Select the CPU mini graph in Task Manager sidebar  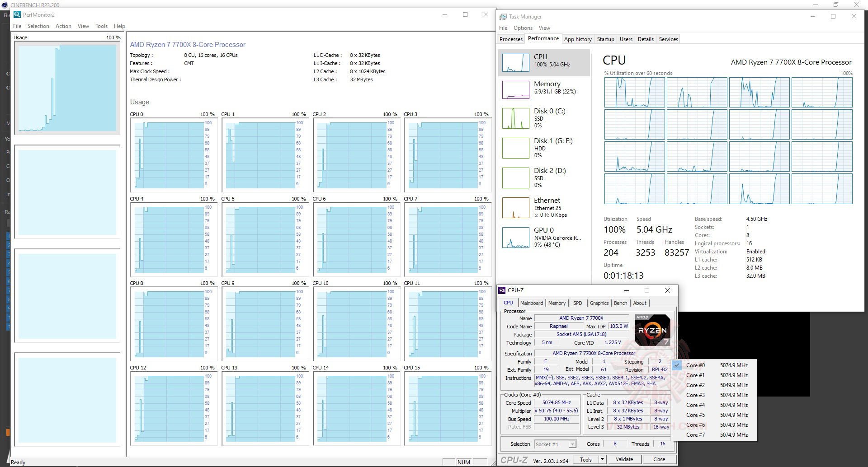pyautogui.click(x=515, y=63)
